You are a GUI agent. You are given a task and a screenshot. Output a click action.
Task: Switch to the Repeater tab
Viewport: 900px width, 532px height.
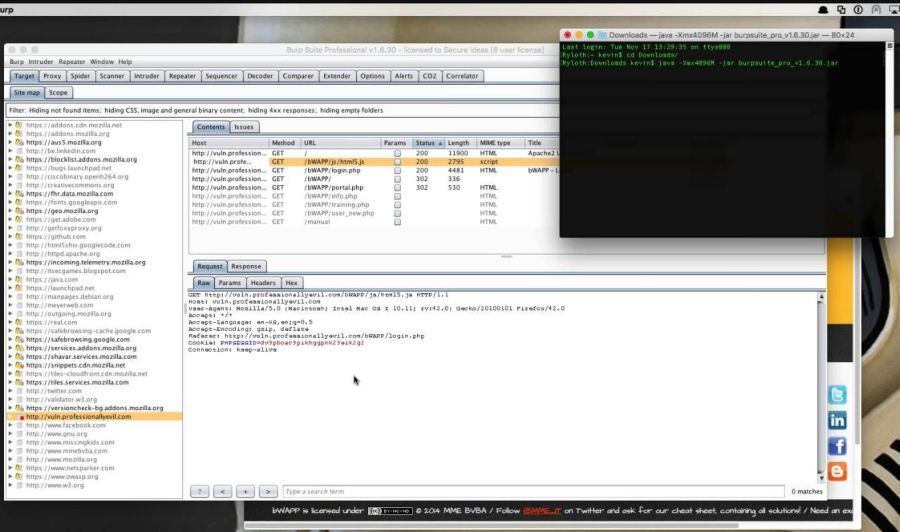[183, 76]
